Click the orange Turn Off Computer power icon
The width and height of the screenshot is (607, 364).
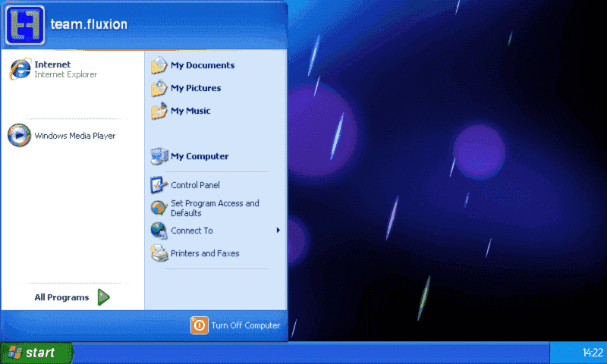point(200,325)
